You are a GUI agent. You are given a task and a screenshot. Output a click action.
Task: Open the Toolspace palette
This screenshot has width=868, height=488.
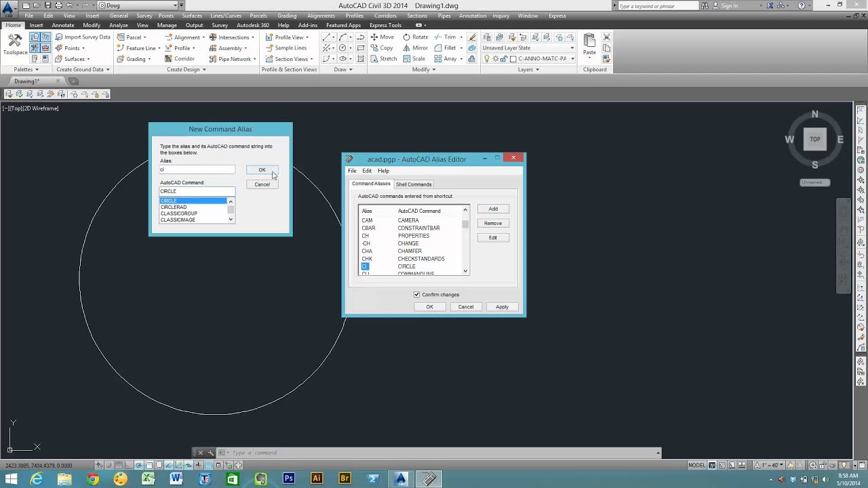14,45
